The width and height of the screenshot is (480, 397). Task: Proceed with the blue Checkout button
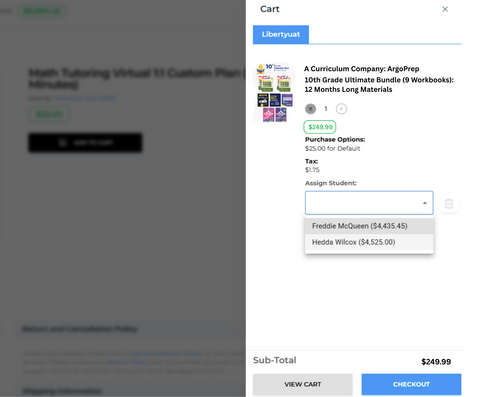click(411, 384)
